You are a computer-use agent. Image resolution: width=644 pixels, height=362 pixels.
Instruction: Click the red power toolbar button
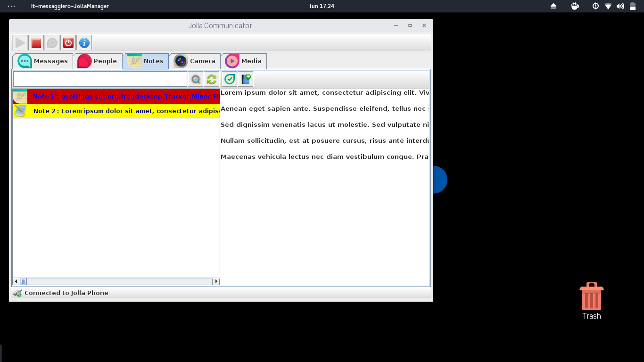point(68,43)
